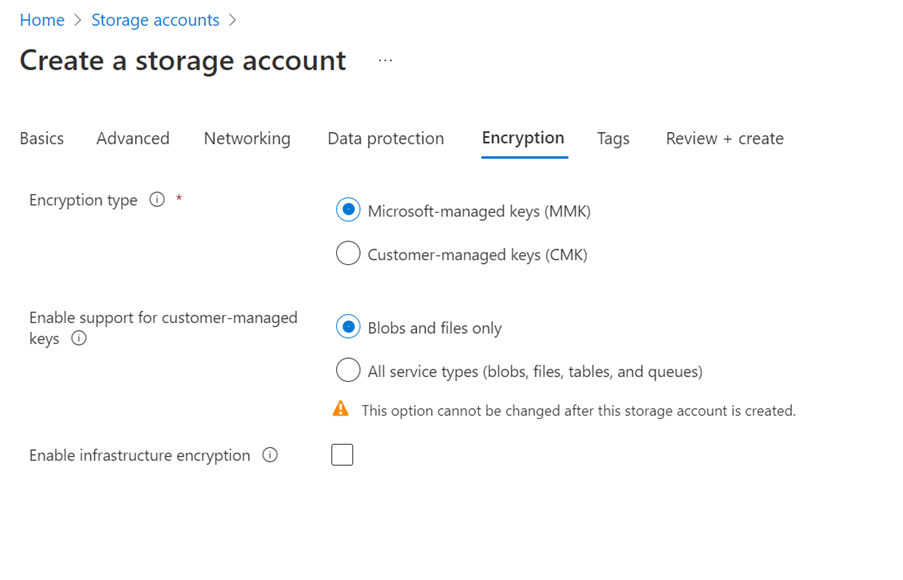Click the chevron after Storage accounts breadcrumb
Screen dimensions: 903x580
232,19
